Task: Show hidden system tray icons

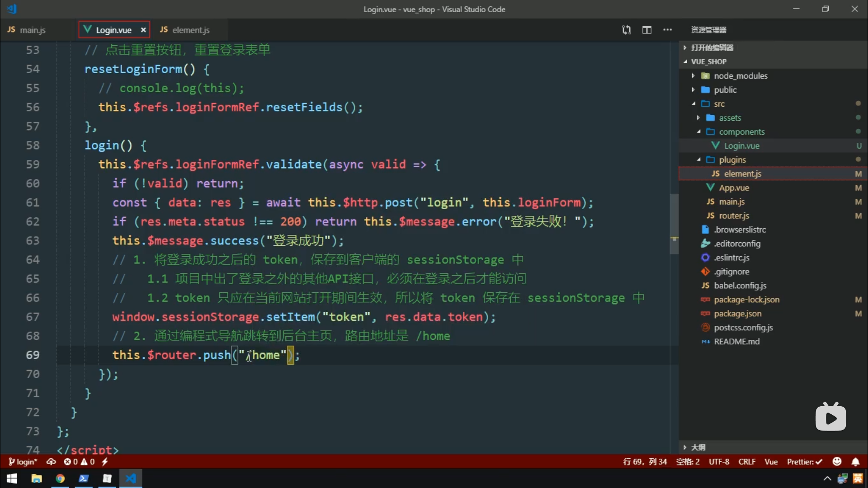Action: 827,479
